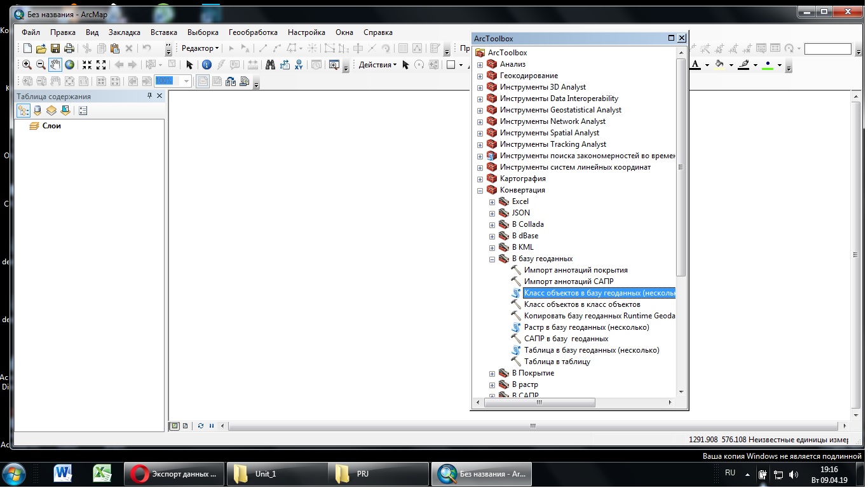
Task: Expand Инструменты 3D Analyst toolbox
Action: [480, 88]
